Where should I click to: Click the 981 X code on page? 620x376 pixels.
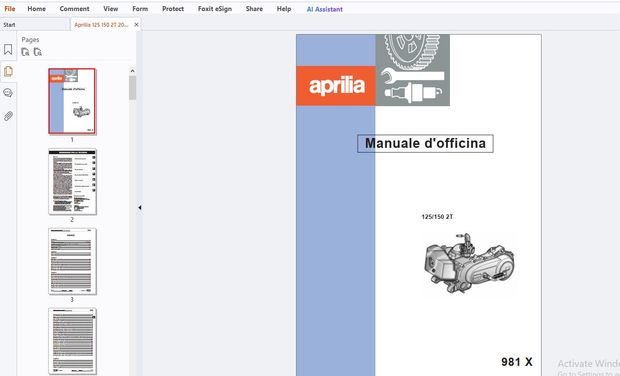coord(516,362)
